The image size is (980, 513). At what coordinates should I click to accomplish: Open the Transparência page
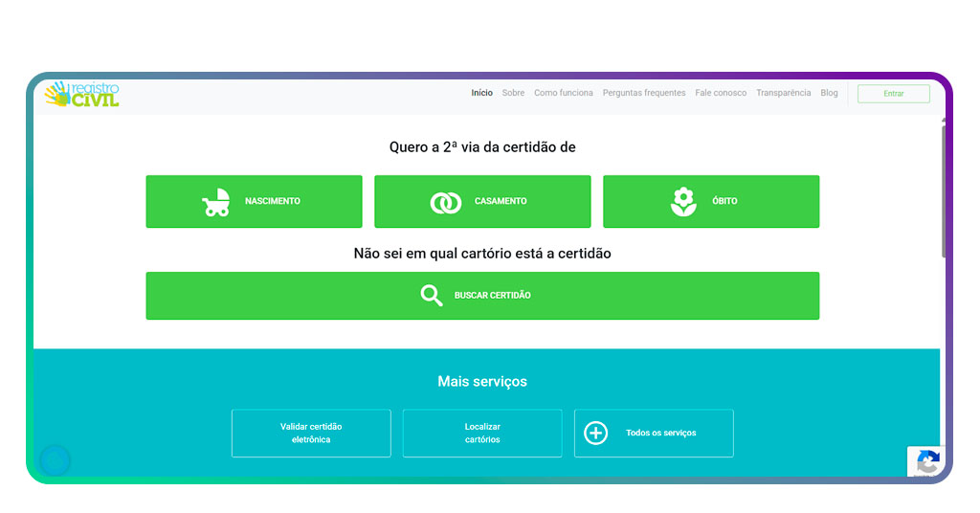[783, 93]
